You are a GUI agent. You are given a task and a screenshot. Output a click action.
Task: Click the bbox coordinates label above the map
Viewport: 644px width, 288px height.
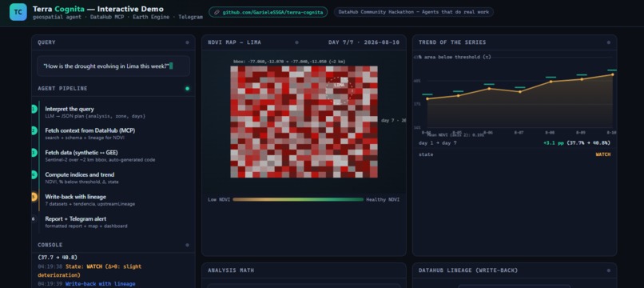click(x=289, y=62)
